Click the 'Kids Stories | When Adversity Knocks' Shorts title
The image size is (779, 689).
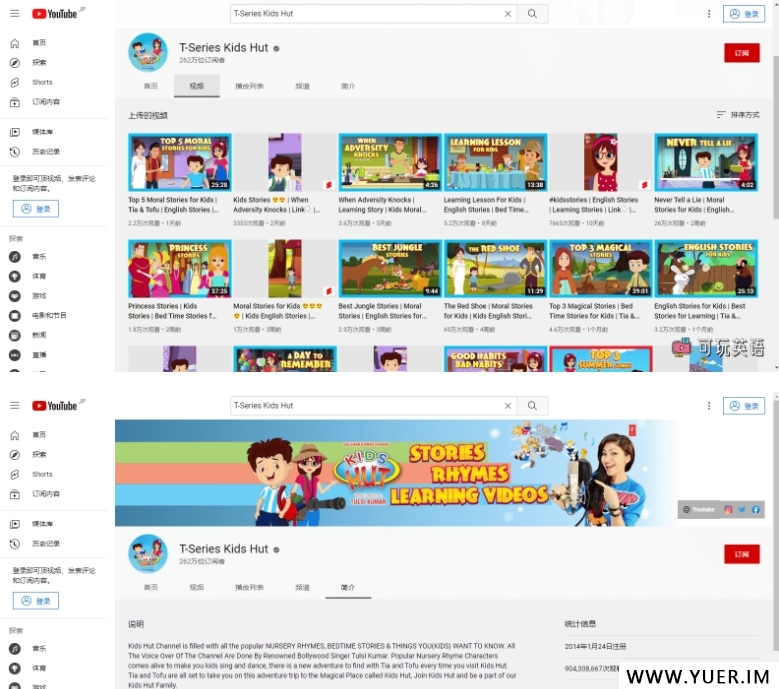pos(277,205)
